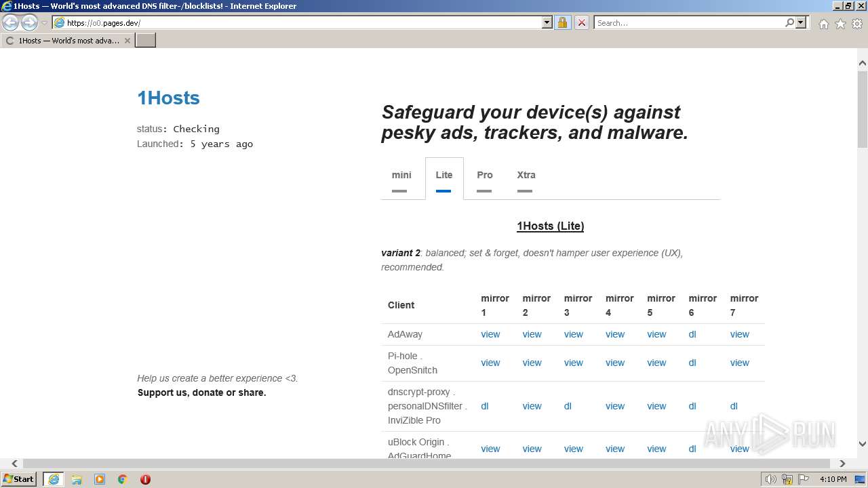Open Pi-hole mirror 4 view link
Screen dimensions: 868x488
(x=615, y=363)
